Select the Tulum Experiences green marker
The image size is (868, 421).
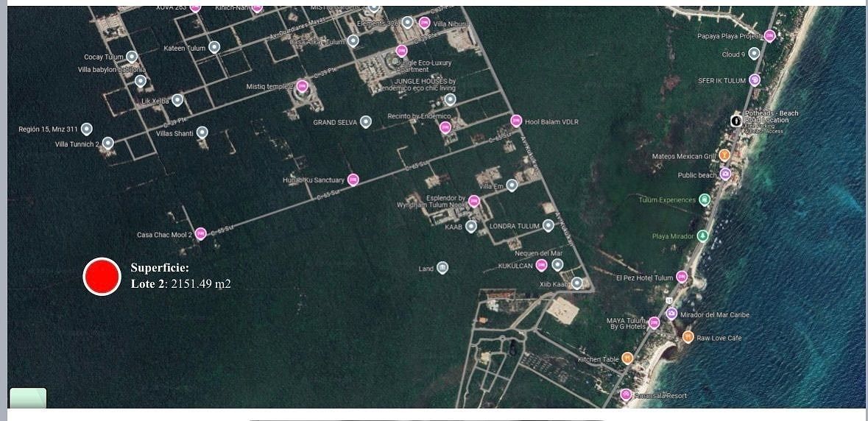click(x=705, y=199)
